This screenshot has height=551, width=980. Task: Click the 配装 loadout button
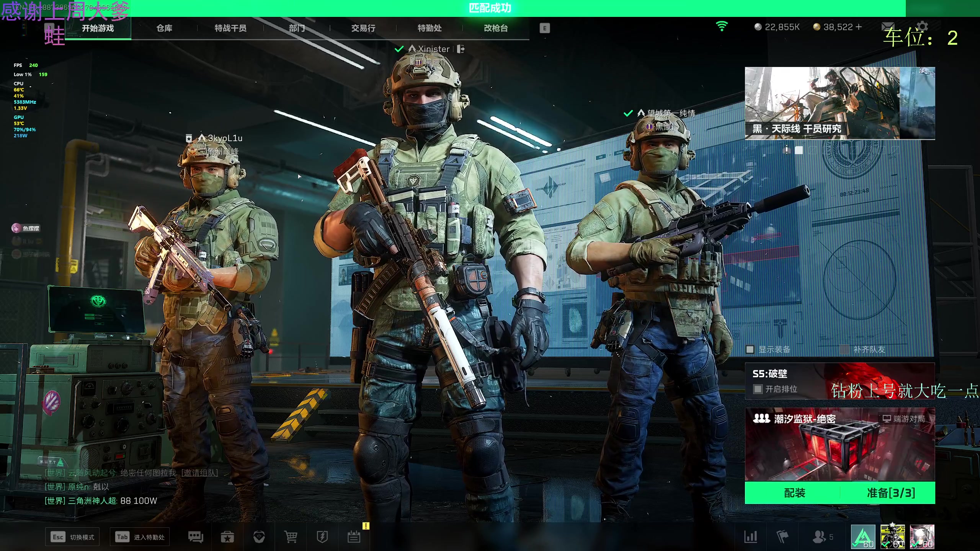(795, 493)
